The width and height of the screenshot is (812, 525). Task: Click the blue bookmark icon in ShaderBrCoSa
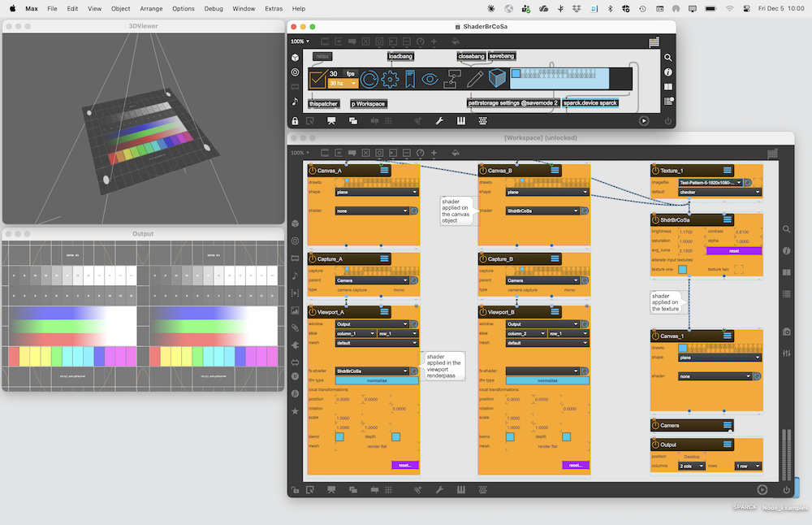pyautogui.click(x=410, y=79)
